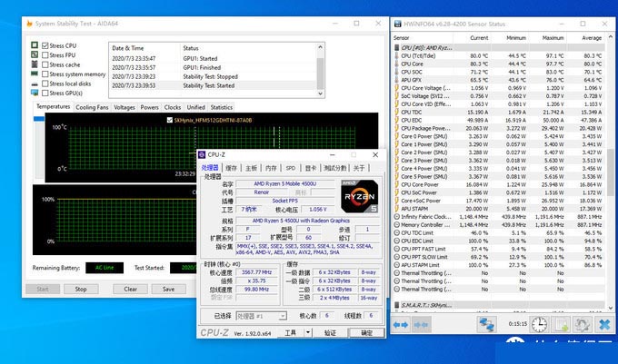The height and width of the screenshot is (364, 618).
Task: Click HWiNFO expand columns arrows icon
Action: pyautogui.click(x=401, y=325)
